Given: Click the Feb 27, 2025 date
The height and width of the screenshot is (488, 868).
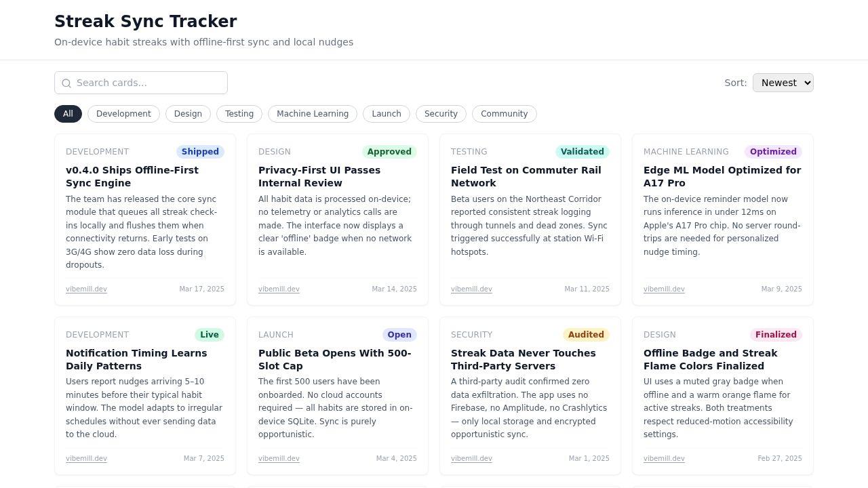Looking at the screenshot, I should [780, 459].
